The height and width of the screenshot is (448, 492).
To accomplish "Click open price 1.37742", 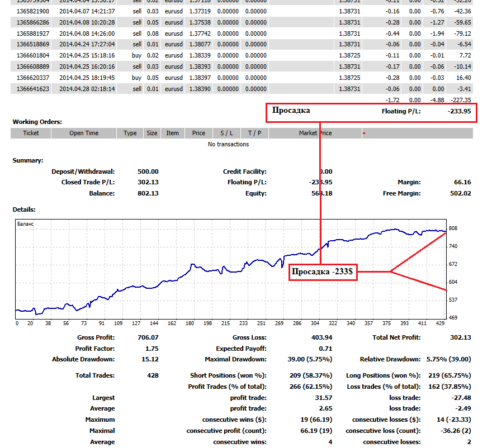I will pos(200,34).
